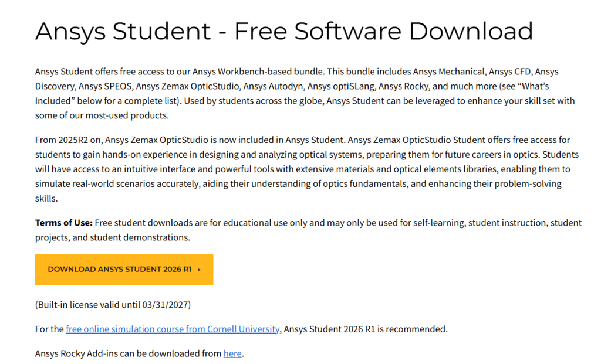Viewport: 601px width, 364px height.
Task: Click the text "Ansys Student 2026 R1 is recommended"
Action: (x=364, y=329)
